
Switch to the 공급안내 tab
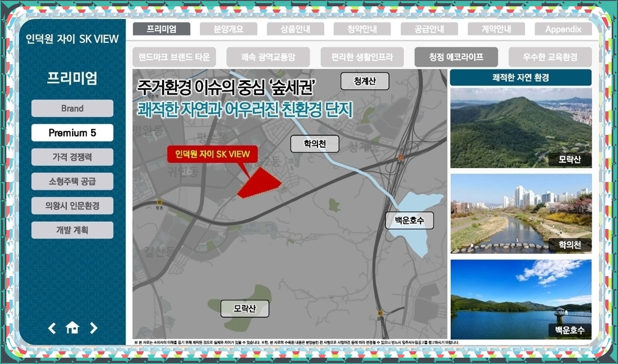tap(430, 29)
